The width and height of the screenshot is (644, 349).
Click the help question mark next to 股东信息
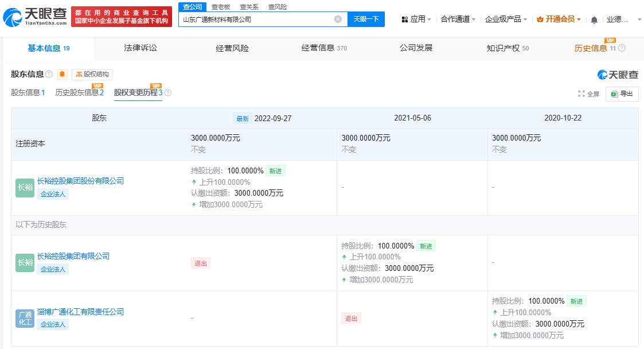[x=48, y=75]
